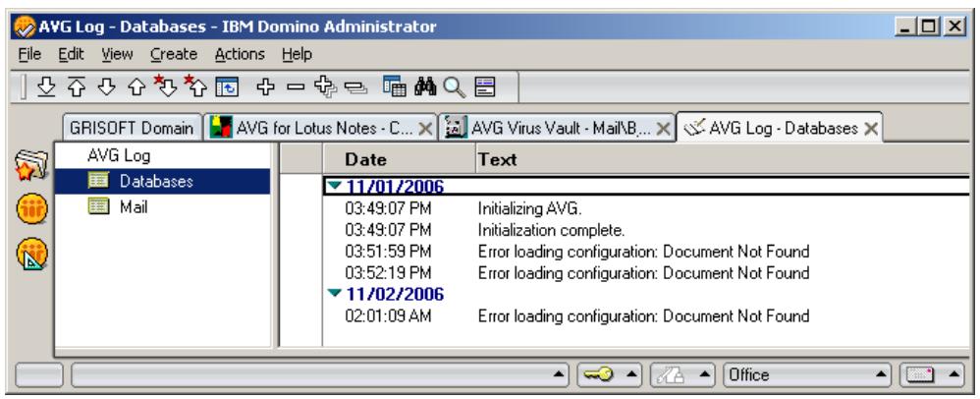
Task: Open the View menu
Action: 118,55
